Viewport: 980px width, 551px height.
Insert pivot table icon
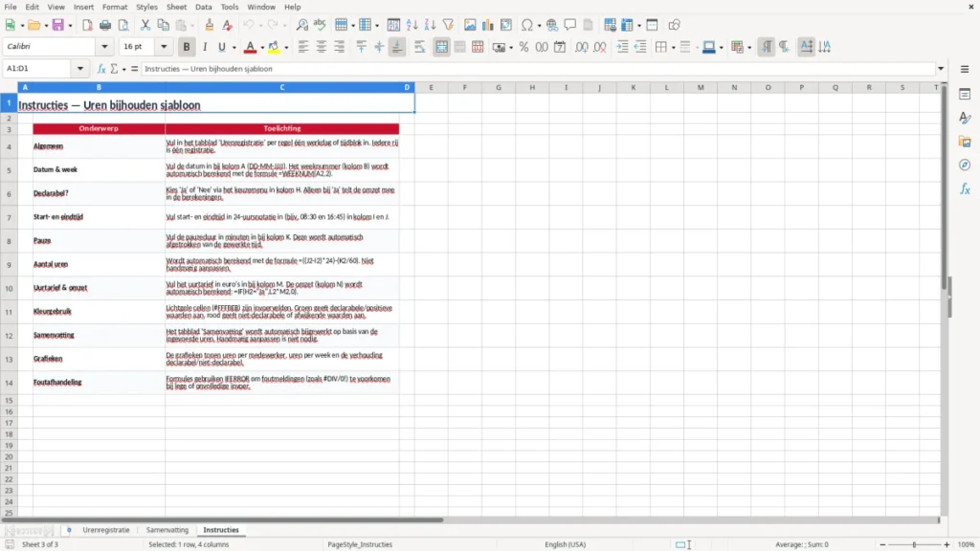click(x=506, y=25)
